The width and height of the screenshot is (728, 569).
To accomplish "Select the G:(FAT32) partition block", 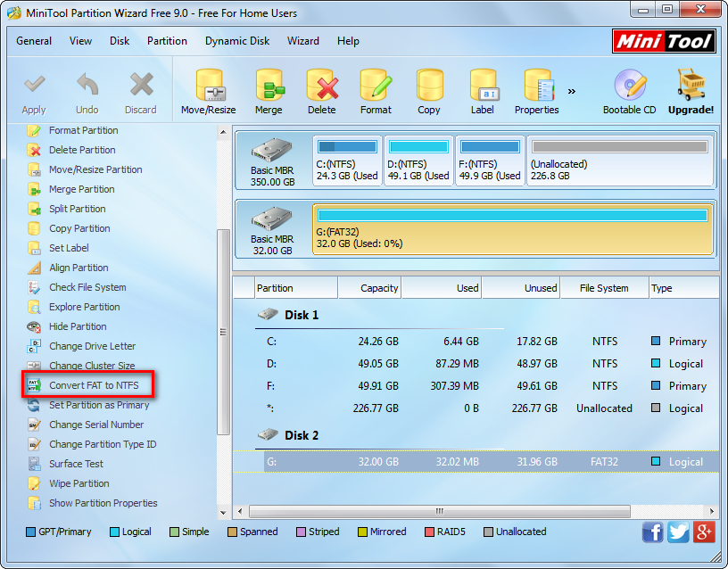I will click(x=513, y=229).
